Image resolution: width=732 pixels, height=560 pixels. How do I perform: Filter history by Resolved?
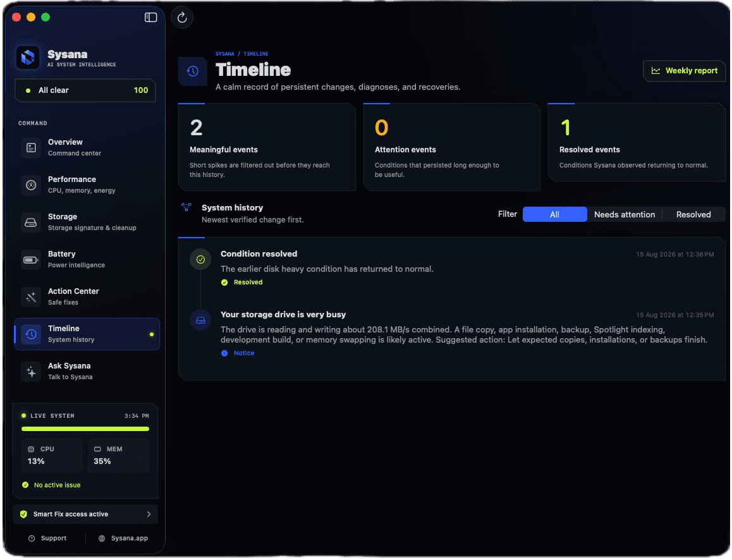pos(693,215)
